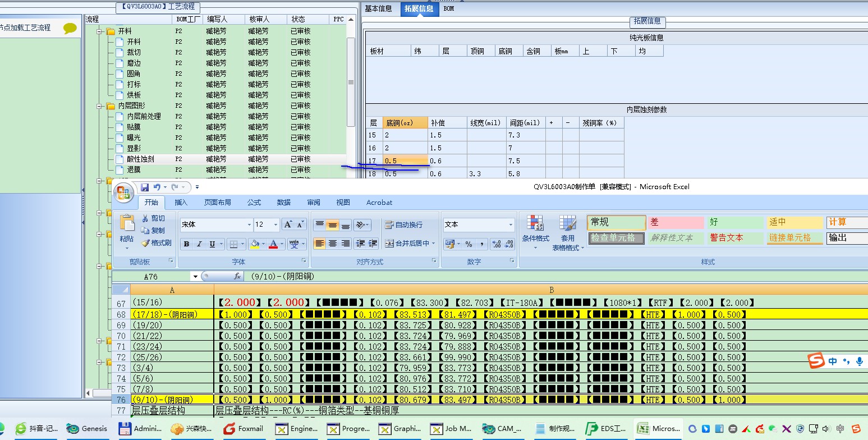Click the cell borders icon
The height and width of the screenshot is (440, 868).
233,244
